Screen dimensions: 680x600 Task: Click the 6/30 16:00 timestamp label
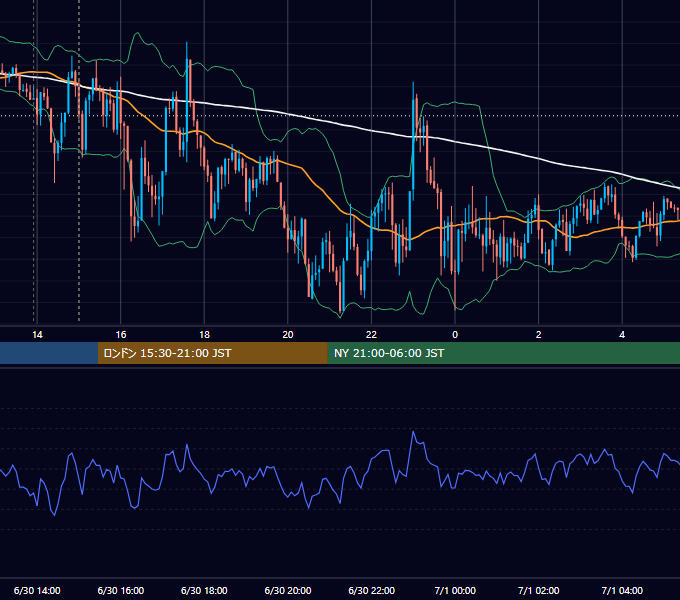tap(121, 590)
